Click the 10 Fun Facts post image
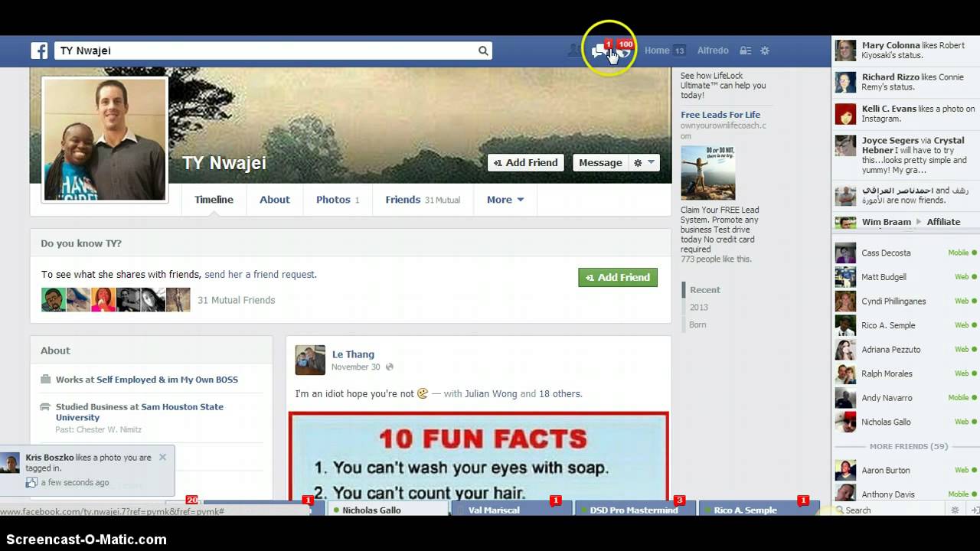Image resolution: width=980 pixels, height=551 pixels. point(479,456)
